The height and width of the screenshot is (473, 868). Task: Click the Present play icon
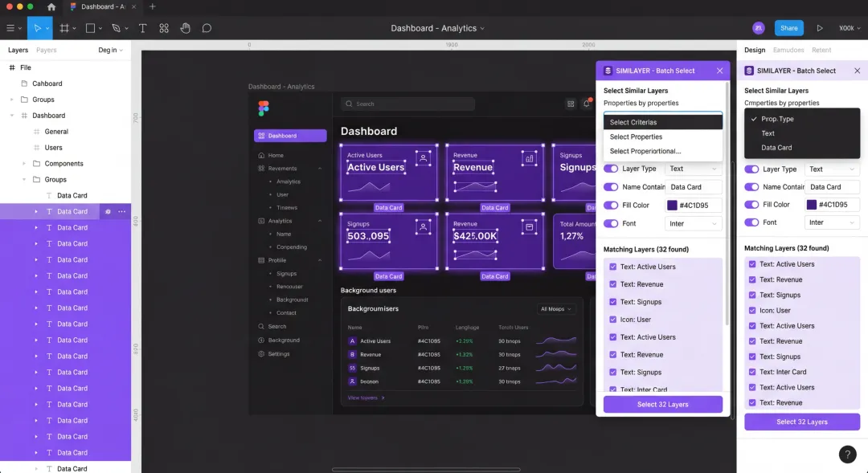820,28
